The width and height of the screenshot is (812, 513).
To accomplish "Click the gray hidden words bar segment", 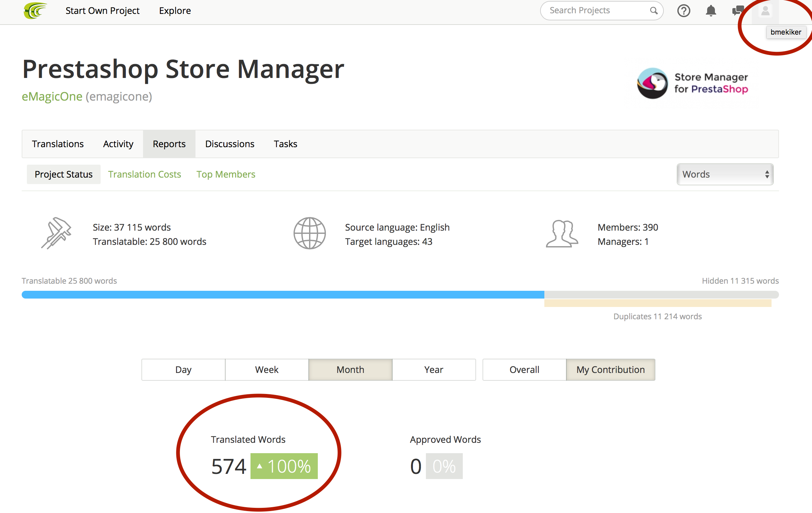I will (x=661, y=295).
